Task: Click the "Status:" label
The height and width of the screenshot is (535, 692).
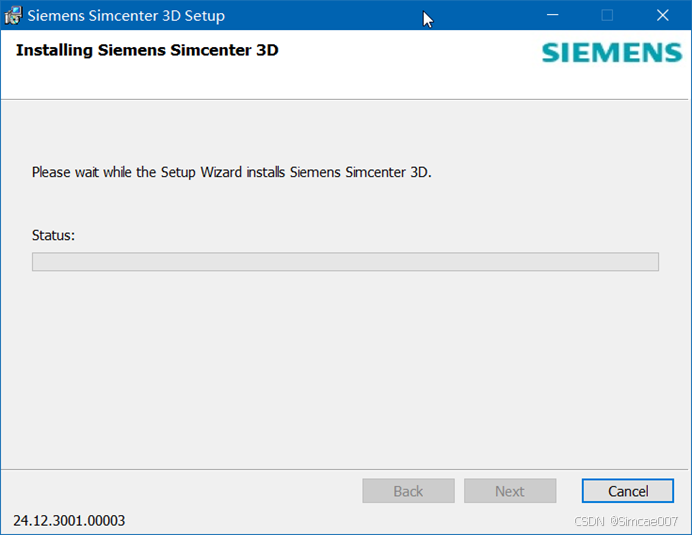Action: pyautogui.click(x=53, y=235)
